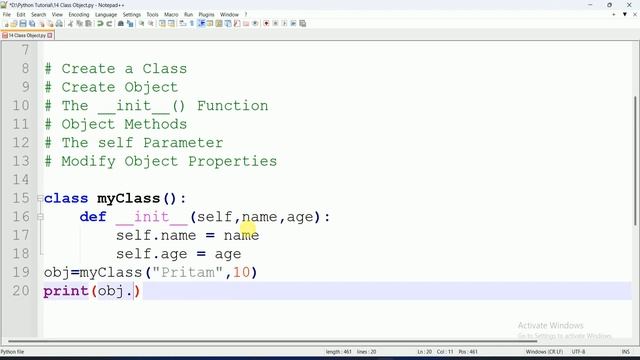The width and height of the screenshot is (640, 360).
Task: Click the vertical scrollbar thumb
Action: (635, 160)
